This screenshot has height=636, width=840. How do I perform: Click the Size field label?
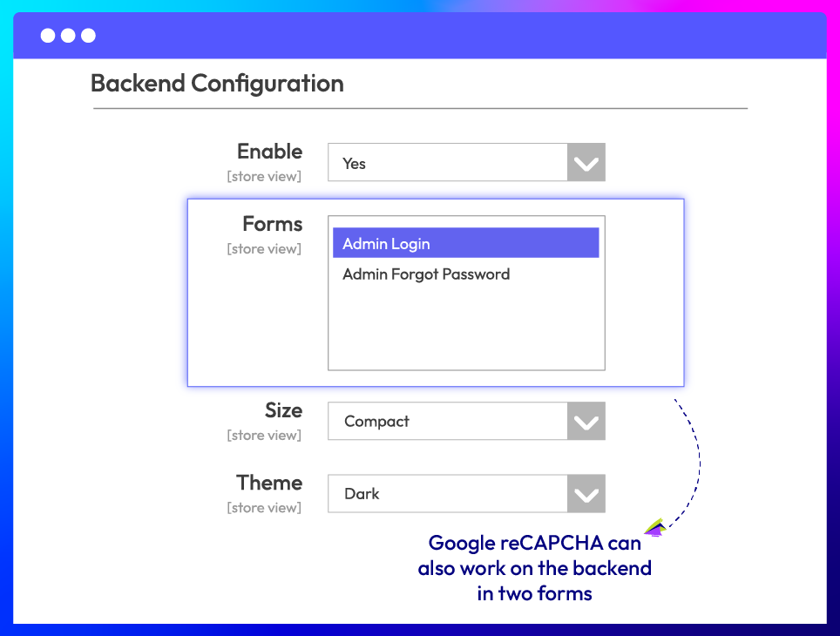[x=283, y=410]
